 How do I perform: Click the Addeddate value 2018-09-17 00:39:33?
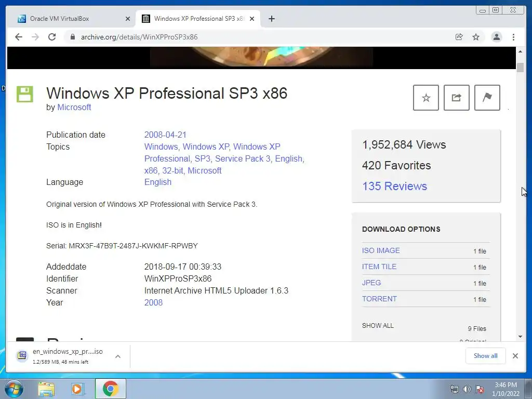tap(183, 267)
